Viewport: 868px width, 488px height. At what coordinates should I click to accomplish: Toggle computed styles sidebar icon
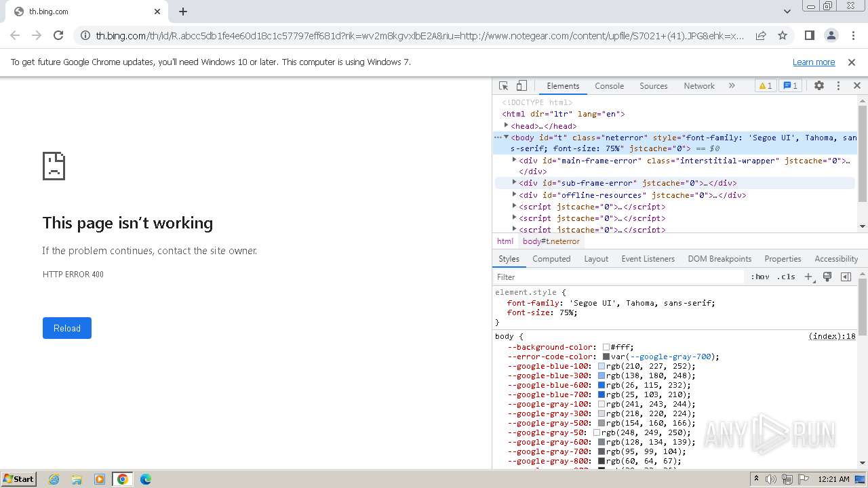tap(846, 277)
